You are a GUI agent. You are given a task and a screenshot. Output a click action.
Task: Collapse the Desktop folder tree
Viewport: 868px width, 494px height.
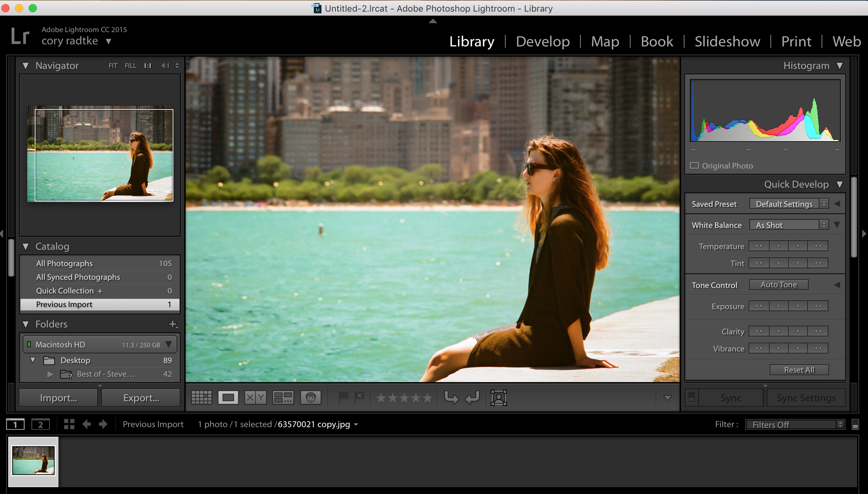[33, 360]
